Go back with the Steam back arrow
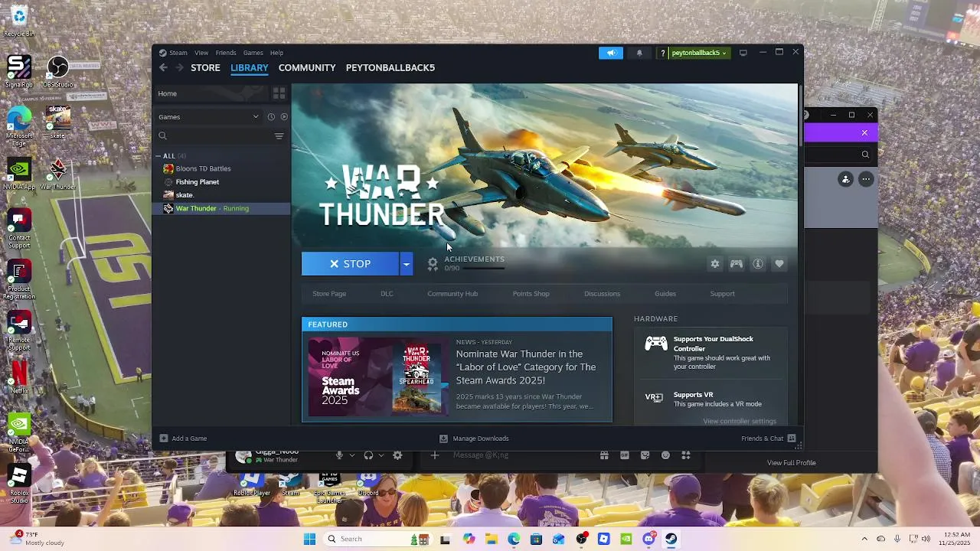The height and width of the screenshot is (551, 980). pos(163,67)
